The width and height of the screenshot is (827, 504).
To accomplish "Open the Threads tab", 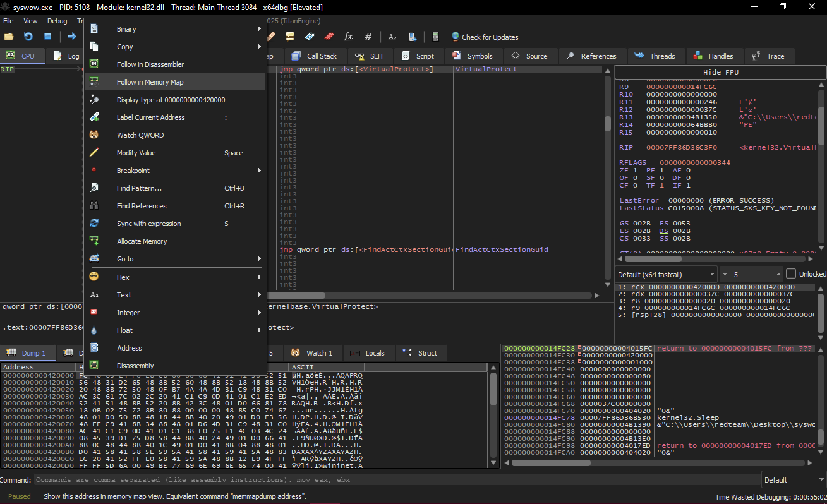I will tap(656, 56).
